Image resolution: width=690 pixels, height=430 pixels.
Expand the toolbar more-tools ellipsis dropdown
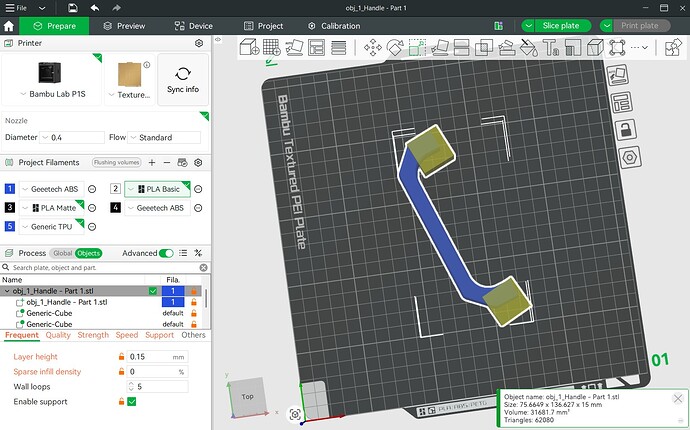point(639,47)
